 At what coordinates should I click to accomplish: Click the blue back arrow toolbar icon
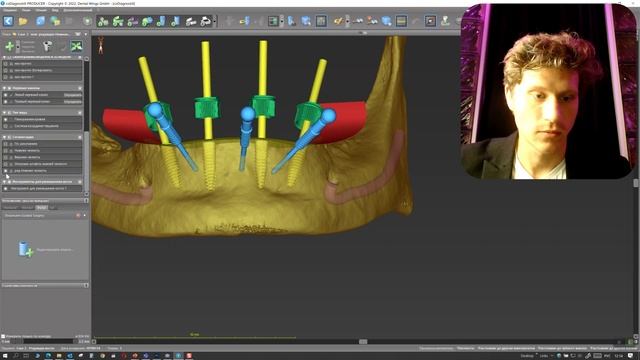[8, 21]
